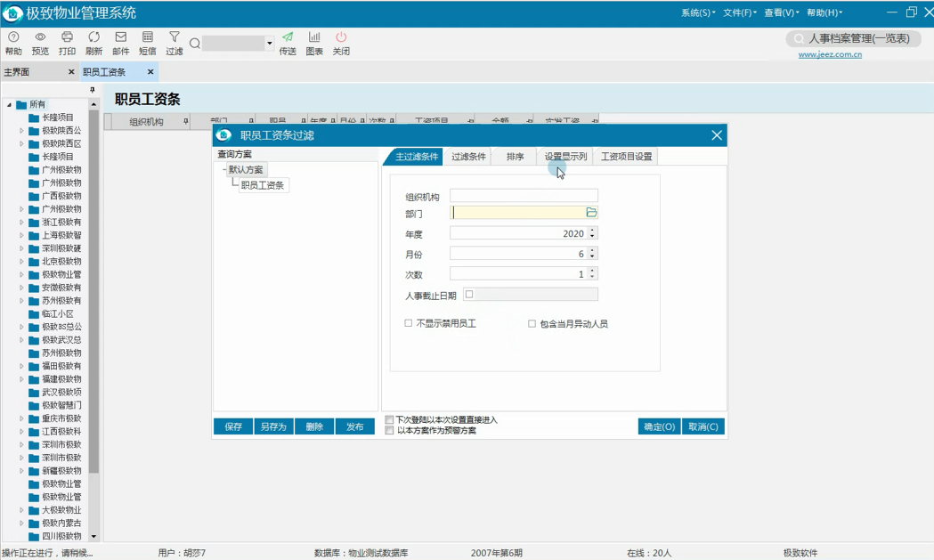Enable the 不显示禁用员工 checkbox
Image resolution: width=934 pixels, height=560 pixels.
pos(405,323)
